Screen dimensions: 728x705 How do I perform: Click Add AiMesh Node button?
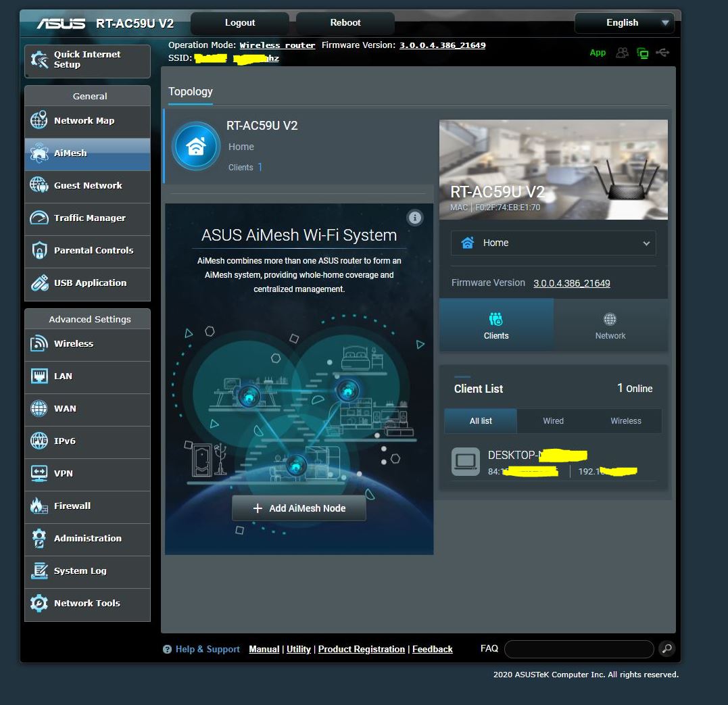299,508
